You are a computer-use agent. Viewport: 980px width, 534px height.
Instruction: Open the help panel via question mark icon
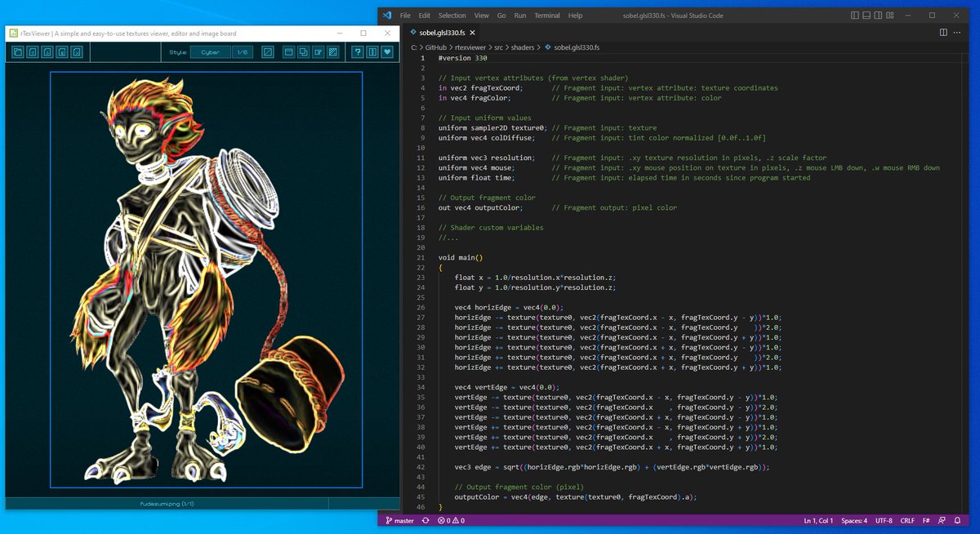click(358, 52)
